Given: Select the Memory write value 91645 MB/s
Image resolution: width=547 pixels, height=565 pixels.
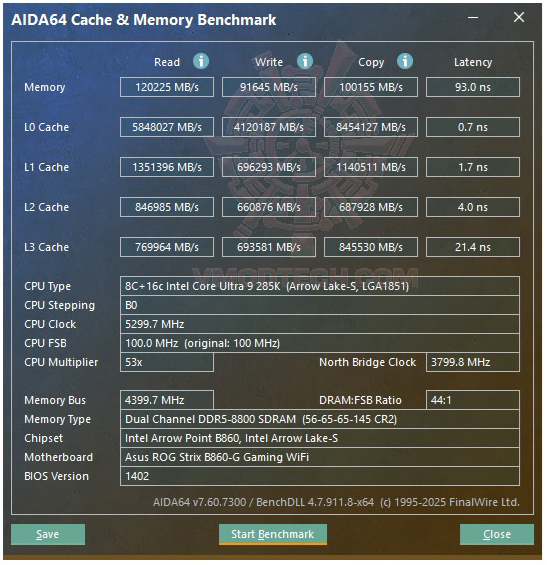Looking at the screenshot, I should click(x=269, y=87).
